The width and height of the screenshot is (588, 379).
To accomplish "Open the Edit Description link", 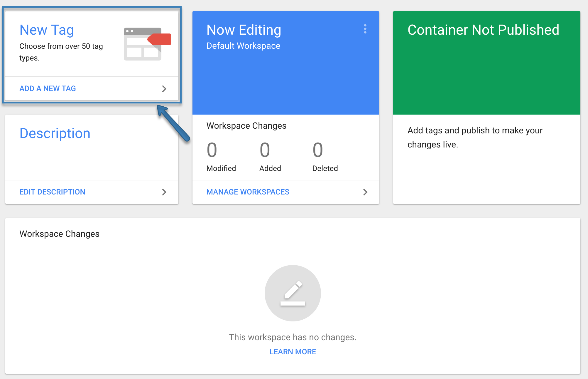I will click(x=52, y=192).
